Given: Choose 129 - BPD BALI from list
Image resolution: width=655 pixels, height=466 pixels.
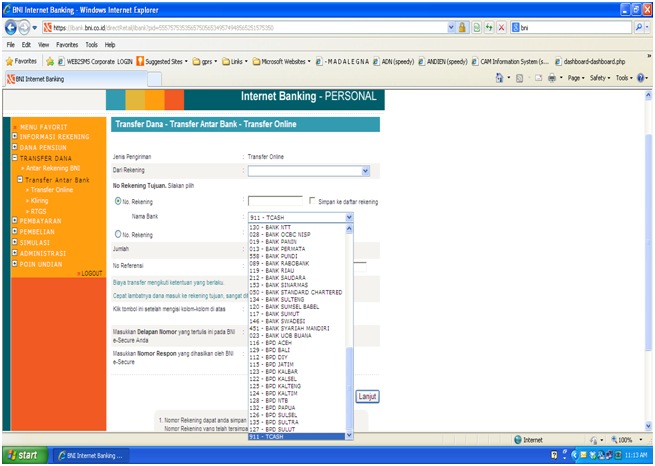Looking at the screenshot, I should pos(297,350).
